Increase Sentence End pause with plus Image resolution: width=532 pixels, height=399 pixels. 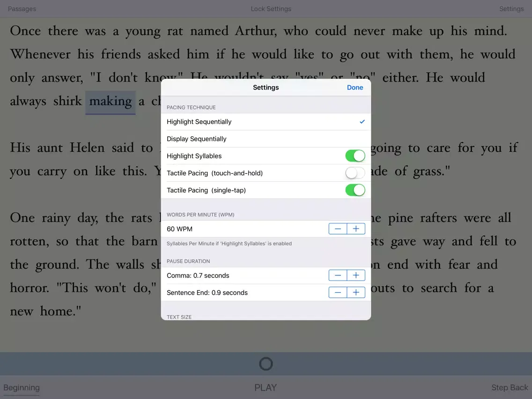click(x=356, y=293)
